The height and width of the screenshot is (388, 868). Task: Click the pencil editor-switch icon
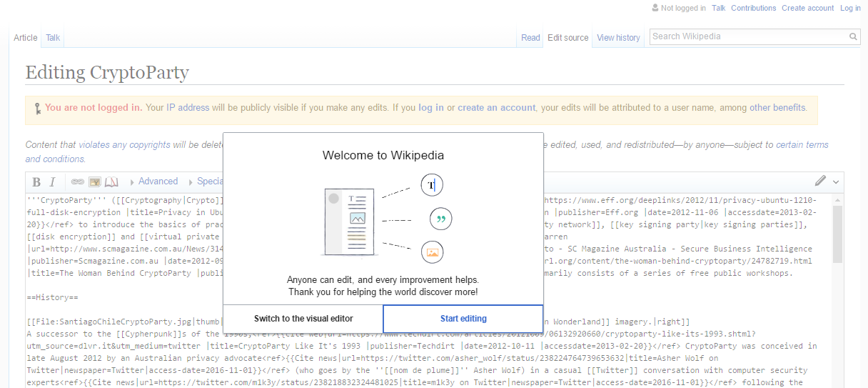820,181
